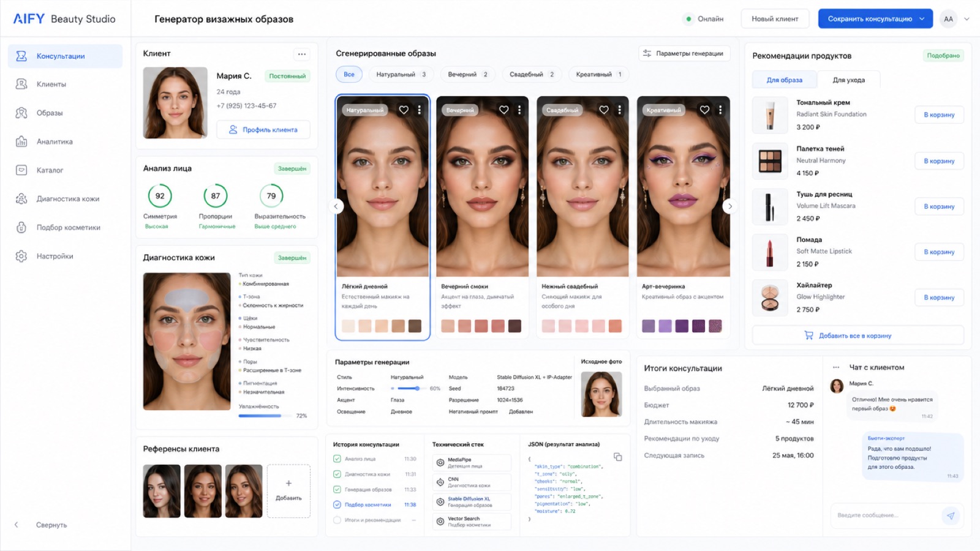Click the Введите сообщение chat input
980x551 pixels.
886,515
